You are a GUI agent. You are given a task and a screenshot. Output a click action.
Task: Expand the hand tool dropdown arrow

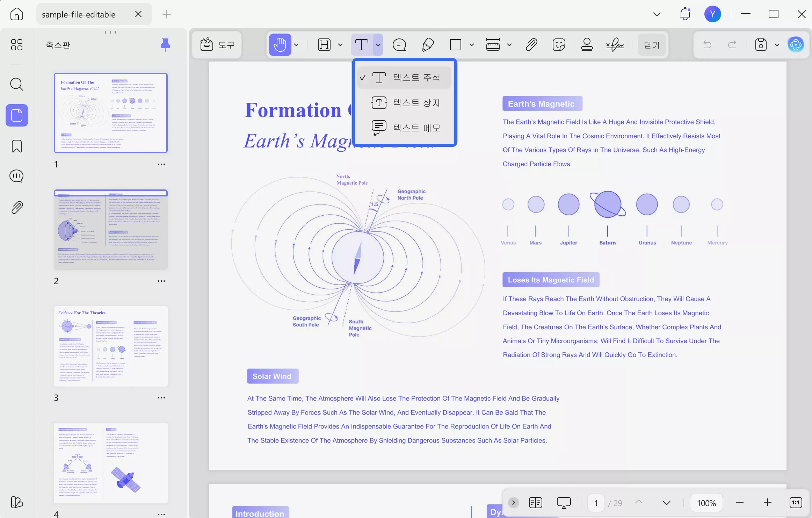[x=296, y=45]
